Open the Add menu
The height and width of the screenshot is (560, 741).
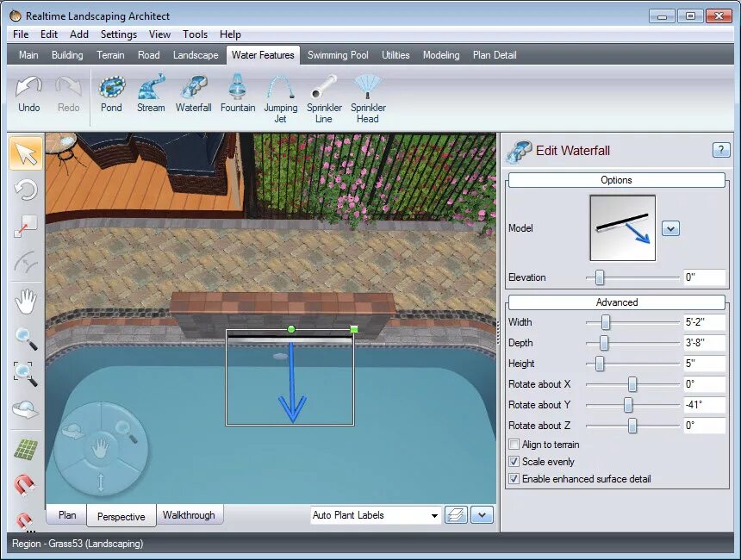(x=79, y=34)
